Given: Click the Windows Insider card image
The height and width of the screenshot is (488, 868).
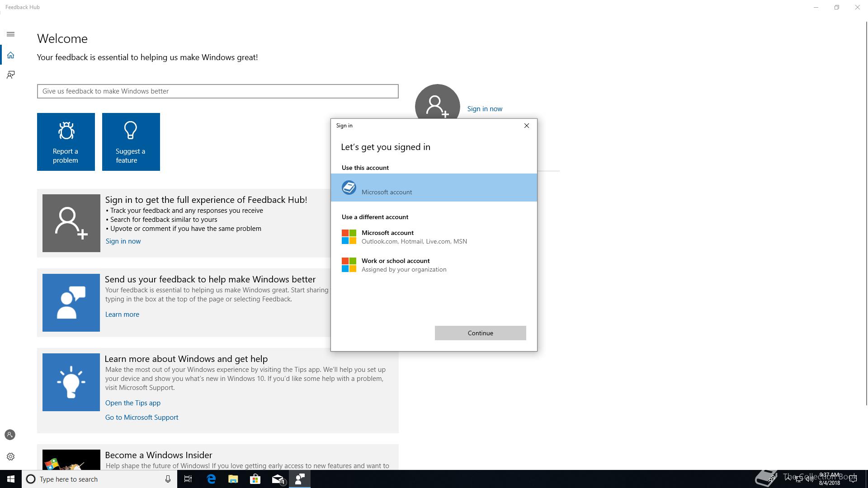Looking at the screenshot, I should pyautogui.click(x=71, y=460).
